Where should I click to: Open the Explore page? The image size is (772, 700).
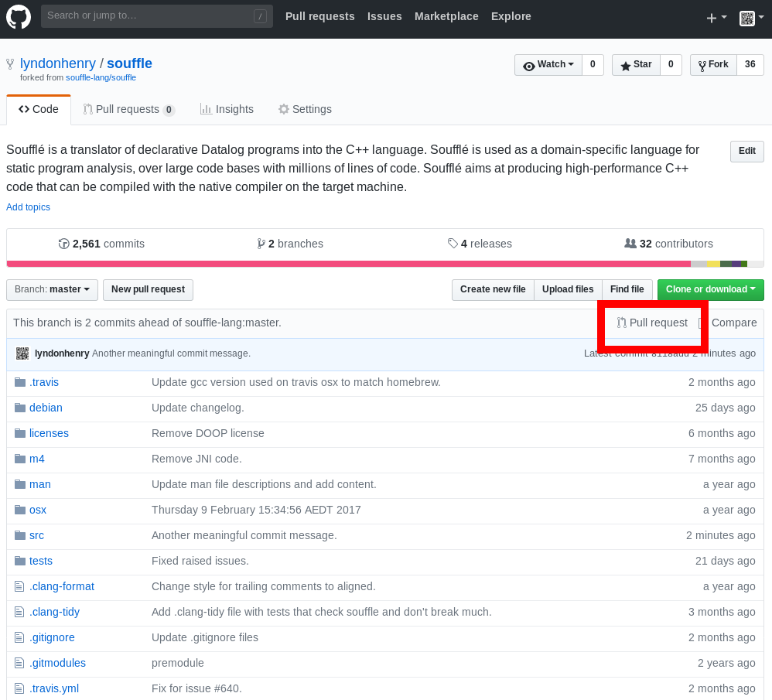(x=511, y=16)
